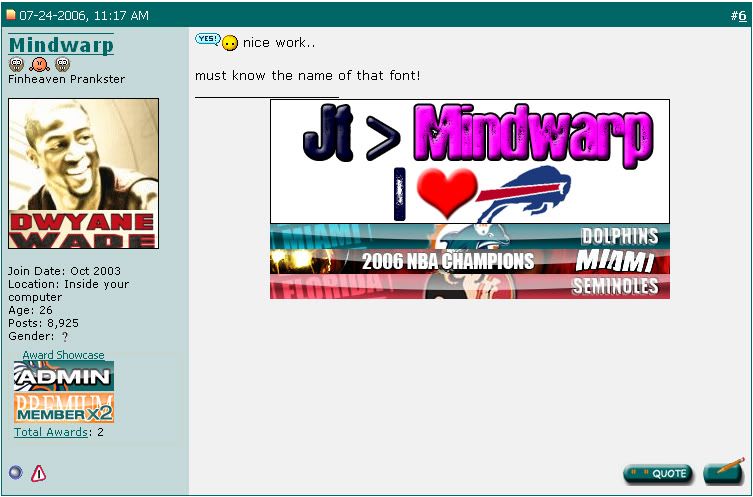Open the Total Awards link
The width and height of the screenshot is (753, 497).
coord(51,432)
